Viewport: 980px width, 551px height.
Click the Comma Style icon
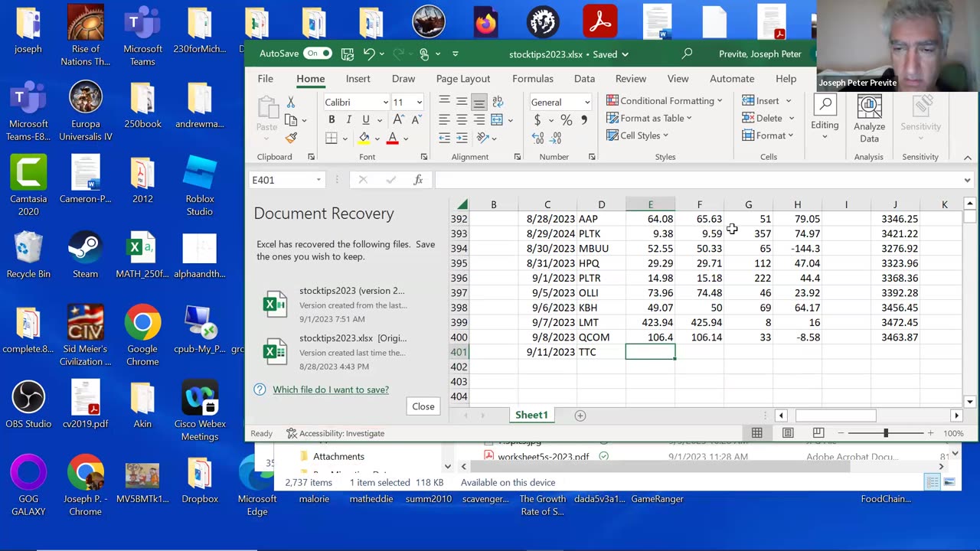tap(584, 120)
